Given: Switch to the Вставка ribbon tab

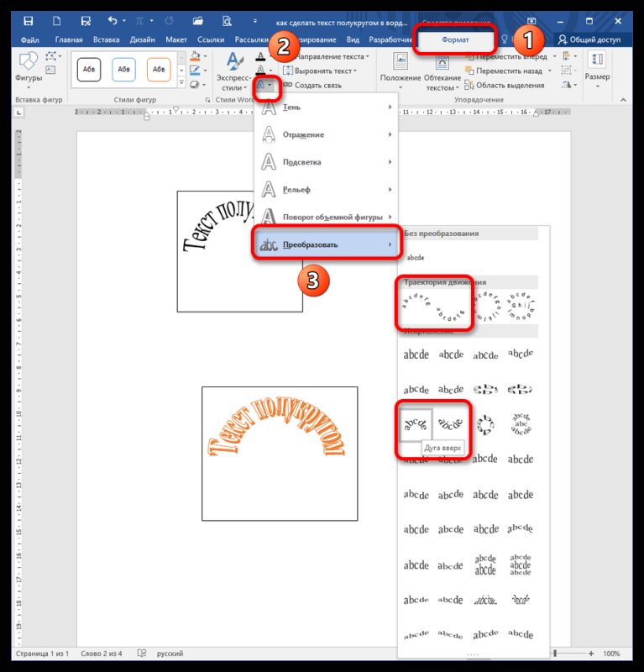Looking at the screenshot, I should click(106, 39).
